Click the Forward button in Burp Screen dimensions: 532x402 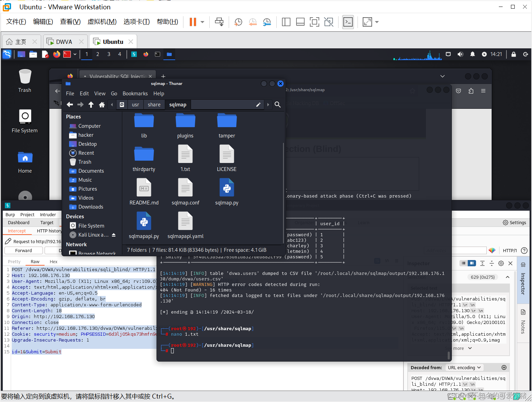point(23,250)
